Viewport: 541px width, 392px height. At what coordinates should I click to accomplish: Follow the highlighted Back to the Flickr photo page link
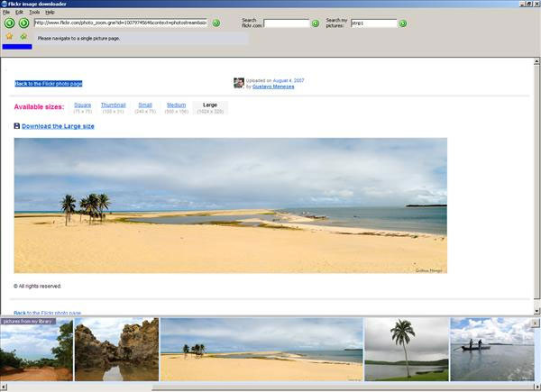[x=49, y=84]
